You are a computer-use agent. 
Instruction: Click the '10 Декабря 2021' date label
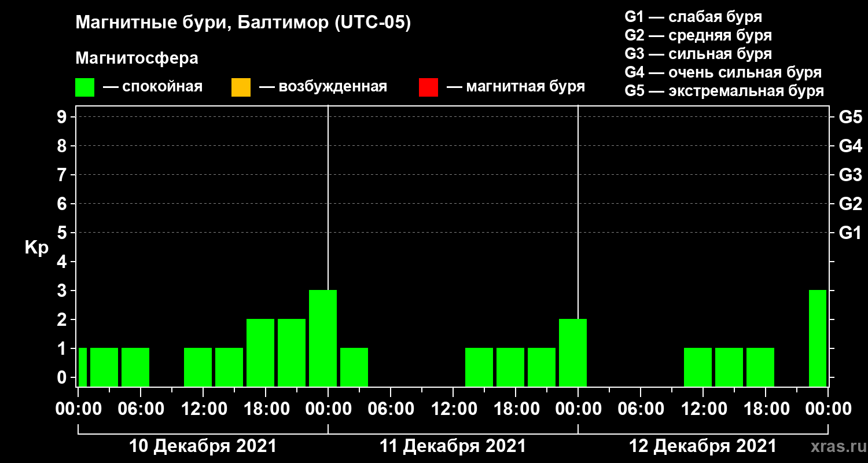(203, 446)
